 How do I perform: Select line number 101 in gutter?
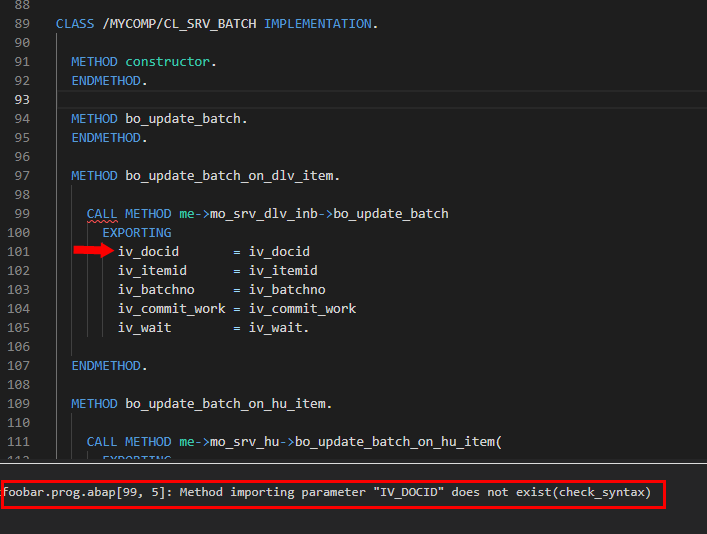pos(18,252)
